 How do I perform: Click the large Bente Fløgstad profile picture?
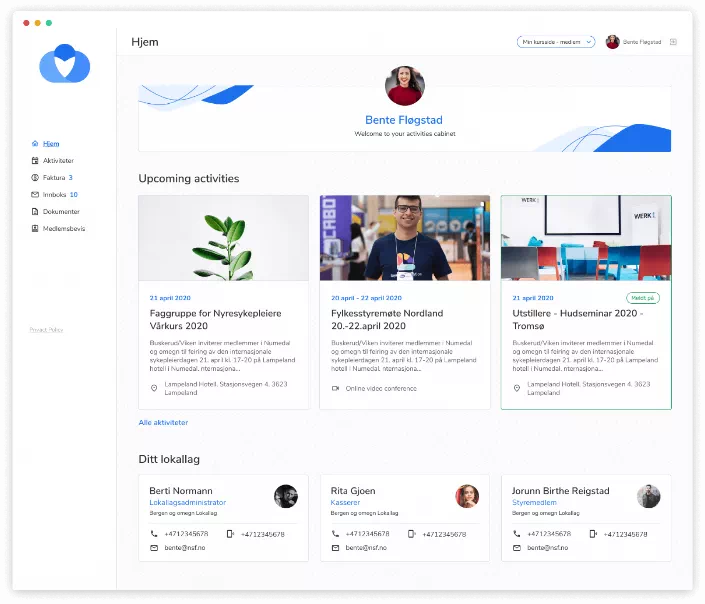pyautogui.click(x=405, y=86)
